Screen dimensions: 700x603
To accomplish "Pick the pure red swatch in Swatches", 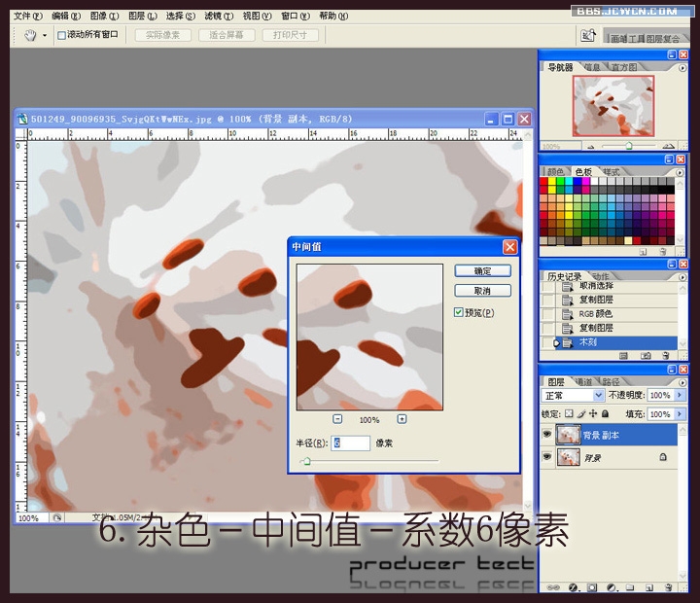I will coord(543,182).
